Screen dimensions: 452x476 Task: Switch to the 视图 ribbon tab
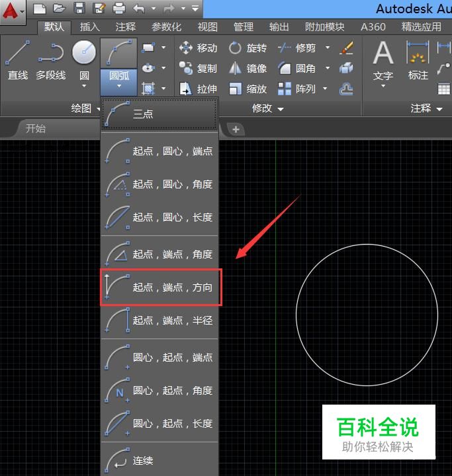coord(208,27)
